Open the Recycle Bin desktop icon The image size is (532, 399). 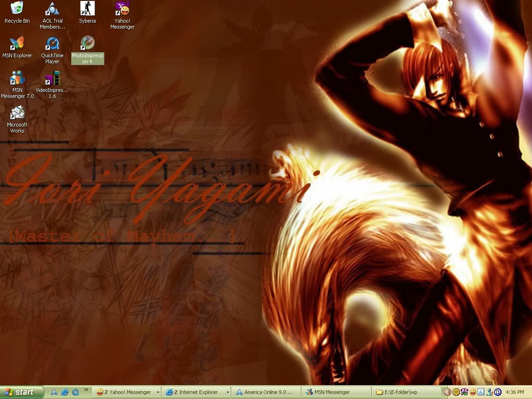point(17,12)
